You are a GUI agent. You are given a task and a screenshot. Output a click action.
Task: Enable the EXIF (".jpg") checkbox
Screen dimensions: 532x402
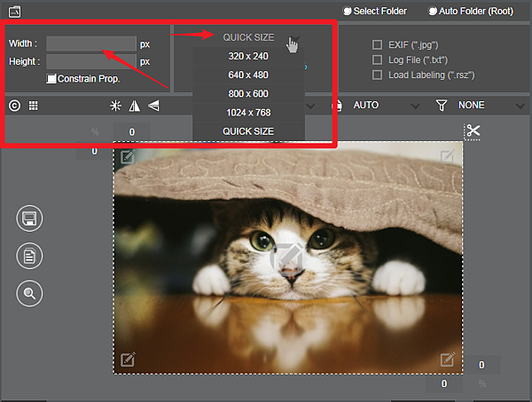tap(377, 45)
